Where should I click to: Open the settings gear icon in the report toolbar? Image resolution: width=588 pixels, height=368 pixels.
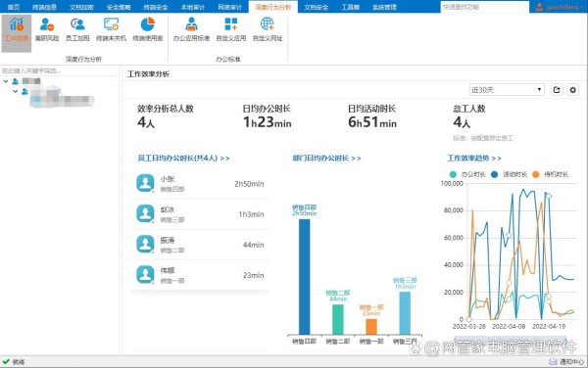click(572, 90)
